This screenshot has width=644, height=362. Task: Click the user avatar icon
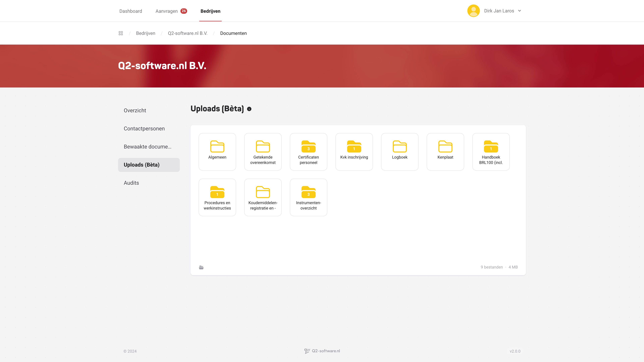[x=473, y=11]
